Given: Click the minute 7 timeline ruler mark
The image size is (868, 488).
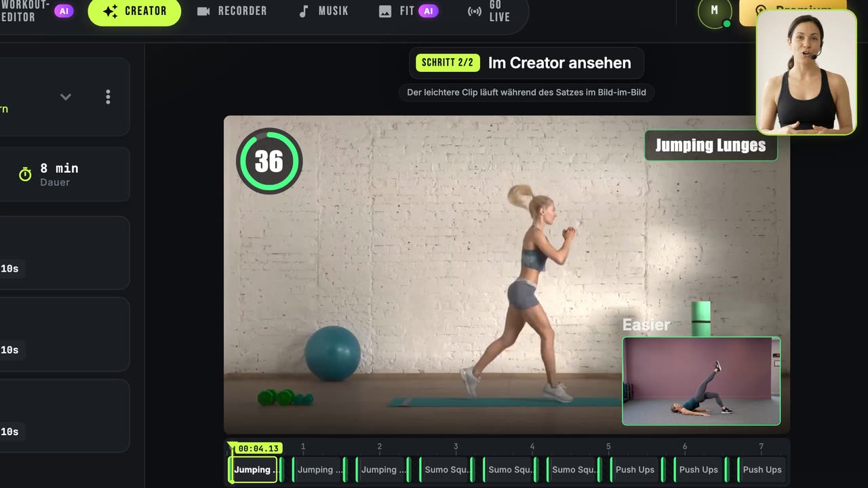Looking at the screenshot, I should coord(761,447).
